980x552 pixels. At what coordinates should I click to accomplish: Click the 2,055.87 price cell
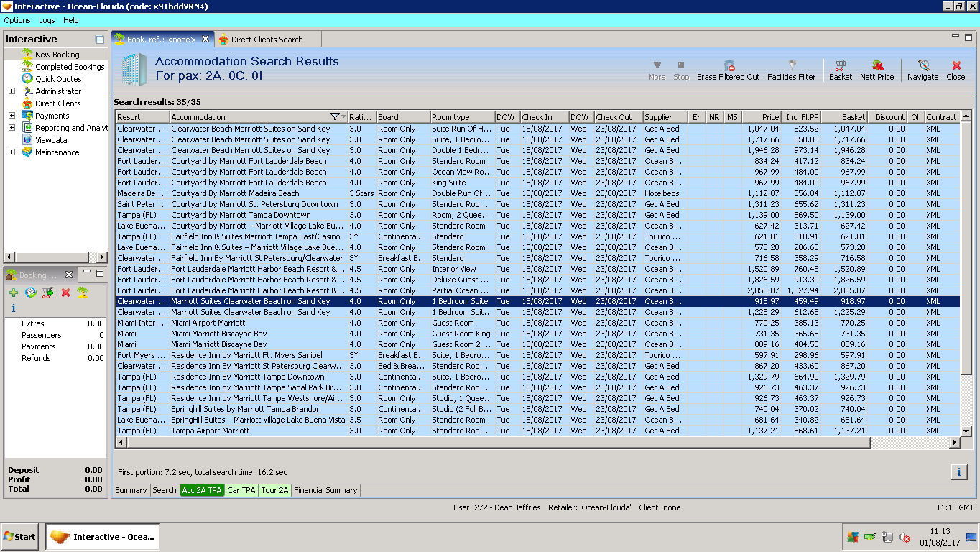coord(762,290)
